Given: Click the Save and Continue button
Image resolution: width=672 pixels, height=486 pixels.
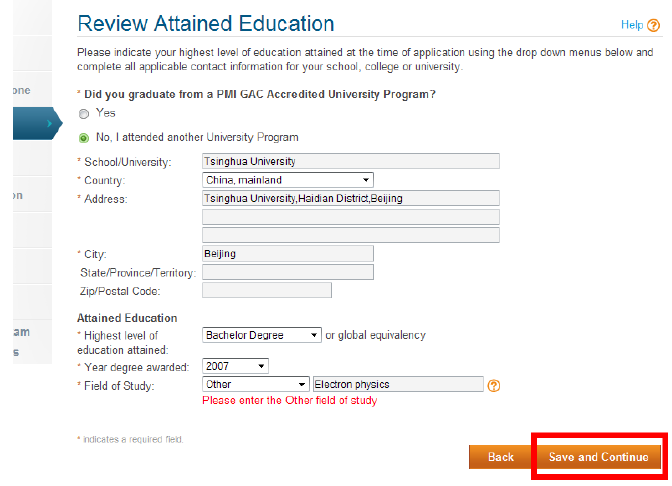Looking at the screenshot, I should point(598,457).
